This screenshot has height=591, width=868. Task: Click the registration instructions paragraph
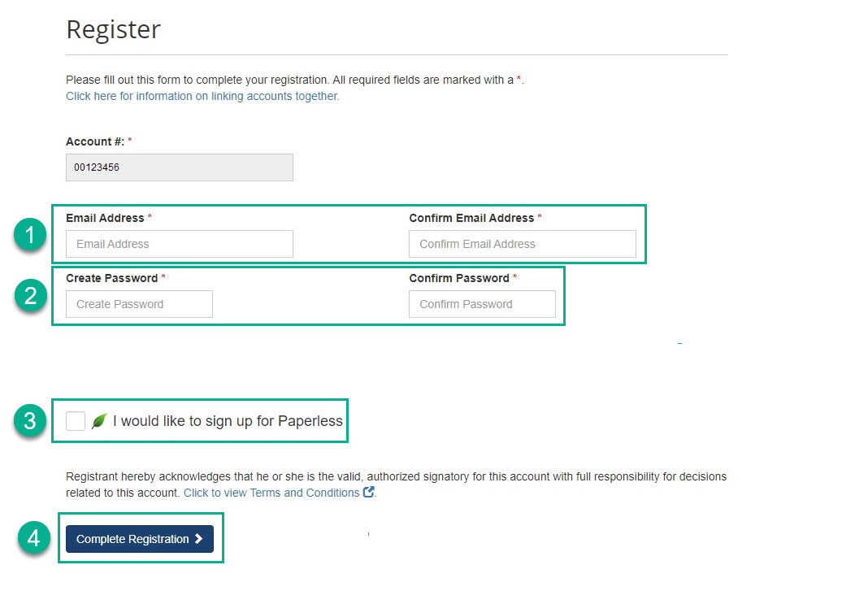(x=293, y=80)
